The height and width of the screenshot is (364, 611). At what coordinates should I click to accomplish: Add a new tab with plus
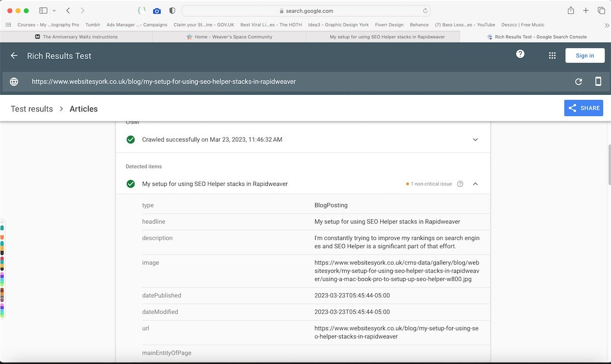[586, 11]
